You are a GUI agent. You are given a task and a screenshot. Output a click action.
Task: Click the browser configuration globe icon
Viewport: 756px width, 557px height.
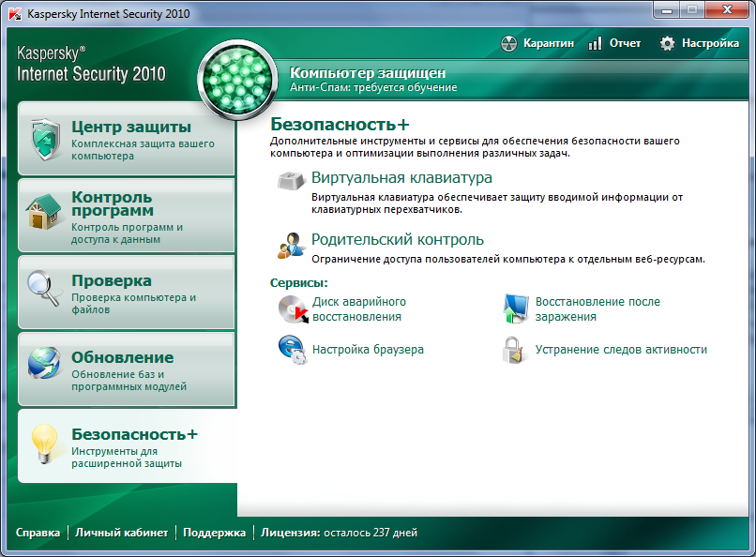click(x=292, y=350)
